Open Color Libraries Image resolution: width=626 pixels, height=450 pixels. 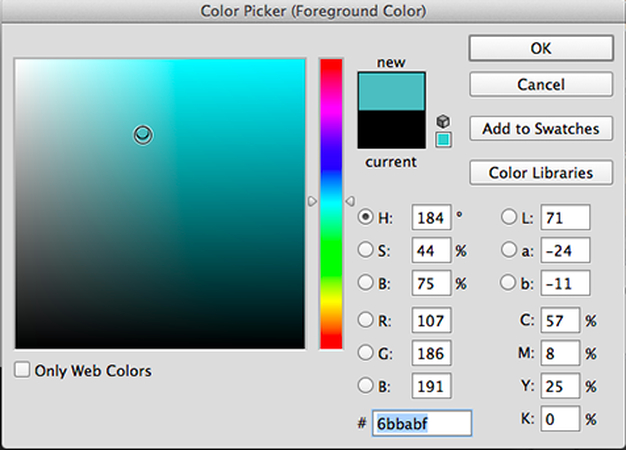(541, 172)
